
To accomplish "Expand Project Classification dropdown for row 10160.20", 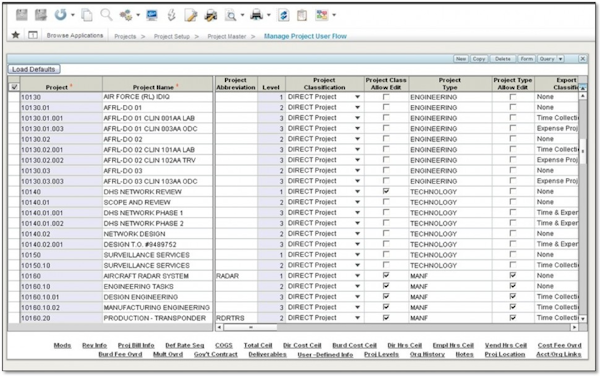I will pos(357,318).
